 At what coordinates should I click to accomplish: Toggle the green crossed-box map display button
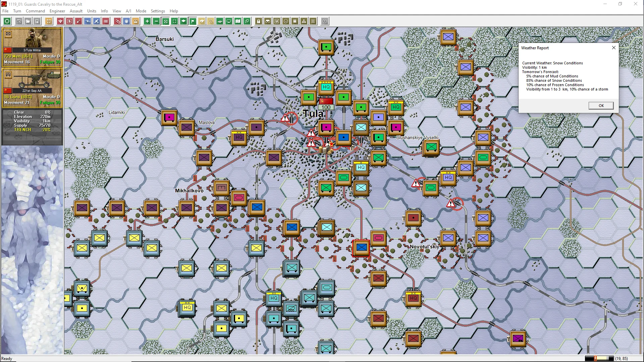[165, 21]
